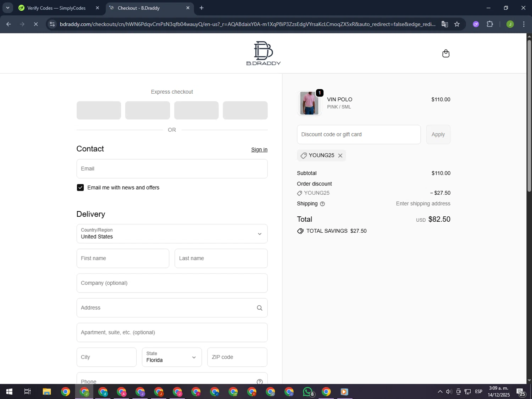This screenshot has height=399, width=532.
Task: Click the VIN POLO product thumbnail
Action: point(309,103)
